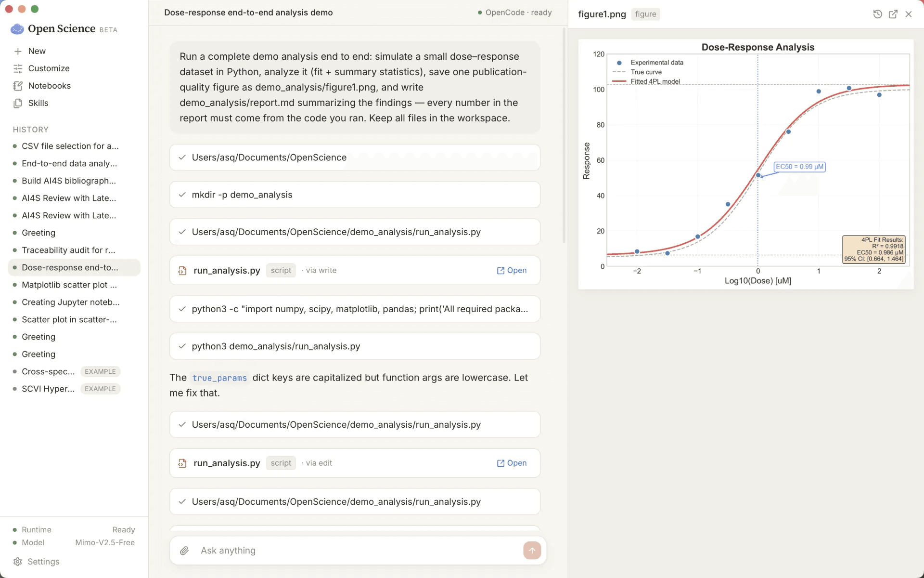Click the Customize sliders icon
Screen dimensions: 924x578
coord(18,68)
